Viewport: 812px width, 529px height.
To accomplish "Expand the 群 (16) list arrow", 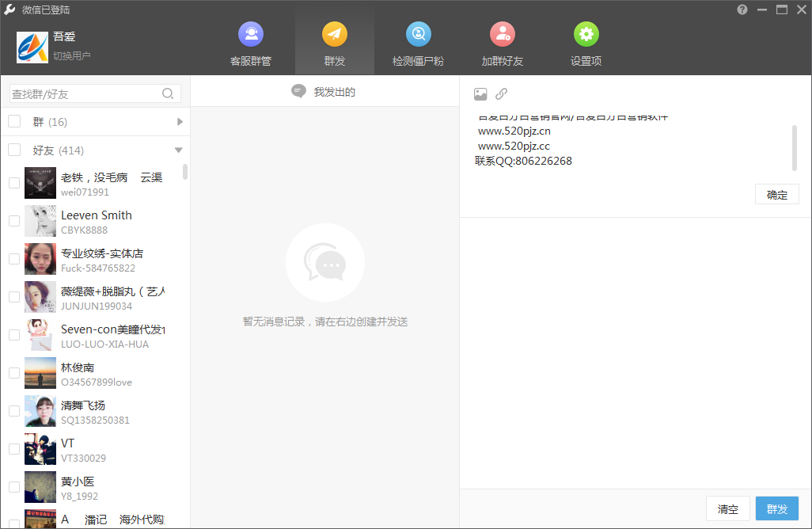I will 180,122.
